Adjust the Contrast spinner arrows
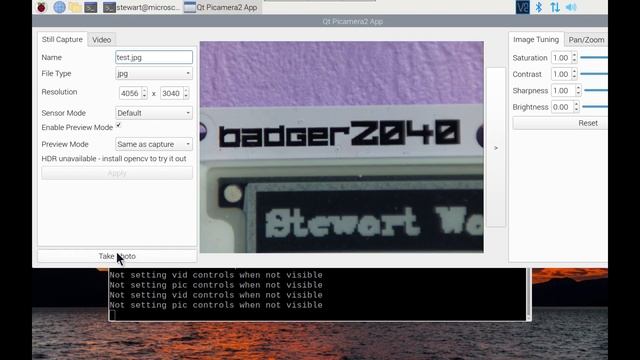The height and width of the screenshot is (360, 640). (x=574, y=74)
